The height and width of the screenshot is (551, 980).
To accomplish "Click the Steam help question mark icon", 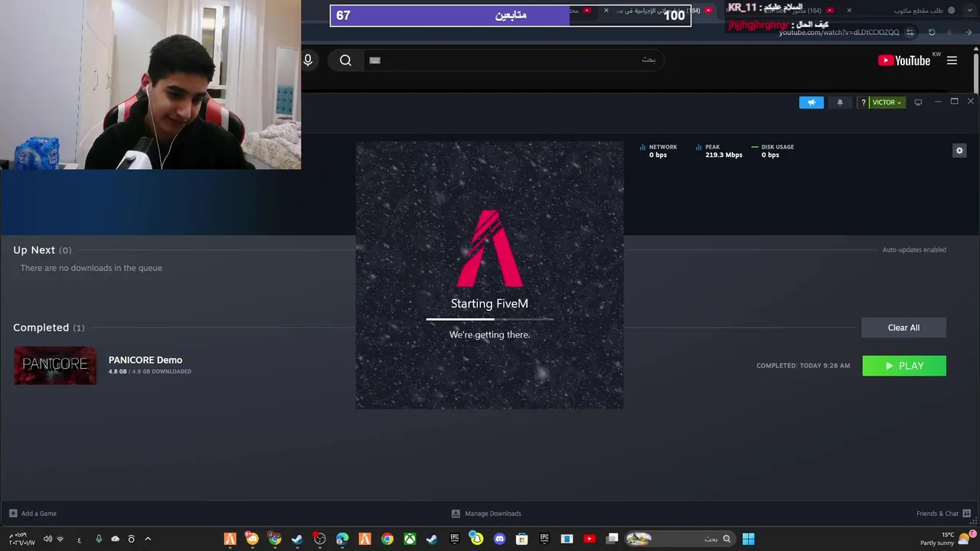I will 863,102.
